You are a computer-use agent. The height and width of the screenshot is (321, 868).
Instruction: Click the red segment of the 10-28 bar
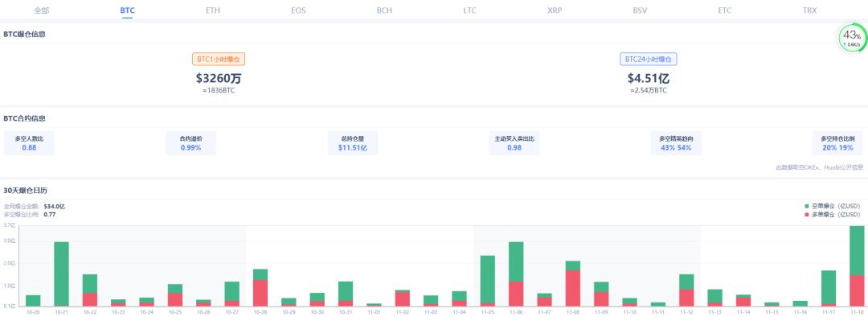click(x=260, y=294)
